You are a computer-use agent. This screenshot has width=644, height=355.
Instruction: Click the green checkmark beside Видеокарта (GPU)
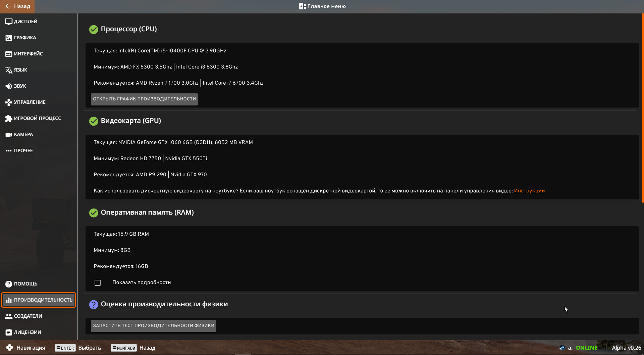94,121
